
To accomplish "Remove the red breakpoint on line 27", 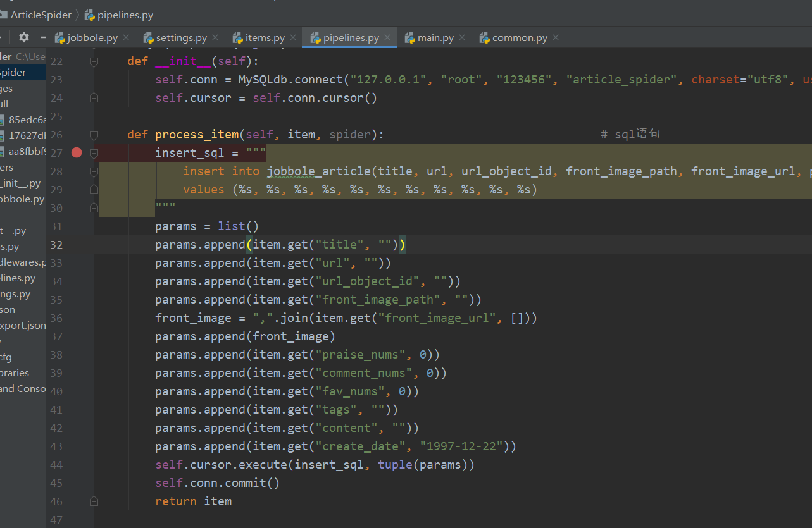I will tap(77, 152).
